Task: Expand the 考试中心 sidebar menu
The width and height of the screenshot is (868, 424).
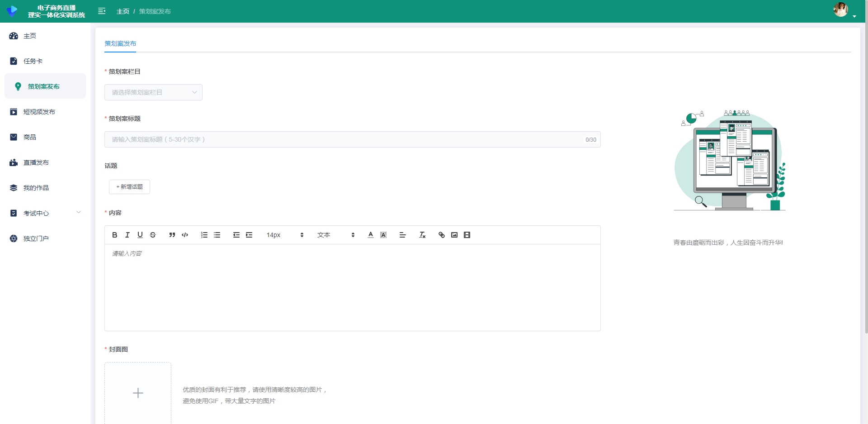Action: [x=45, y=213]
